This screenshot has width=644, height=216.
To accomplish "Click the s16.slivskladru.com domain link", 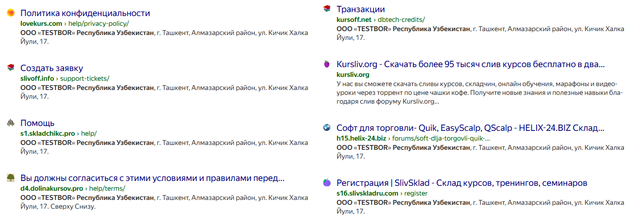I will 367,193.
